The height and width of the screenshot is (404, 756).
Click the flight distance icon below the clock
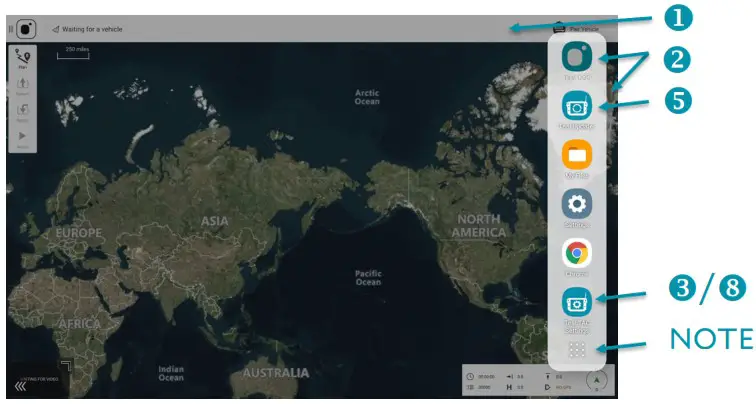click(x=470, y=387)
